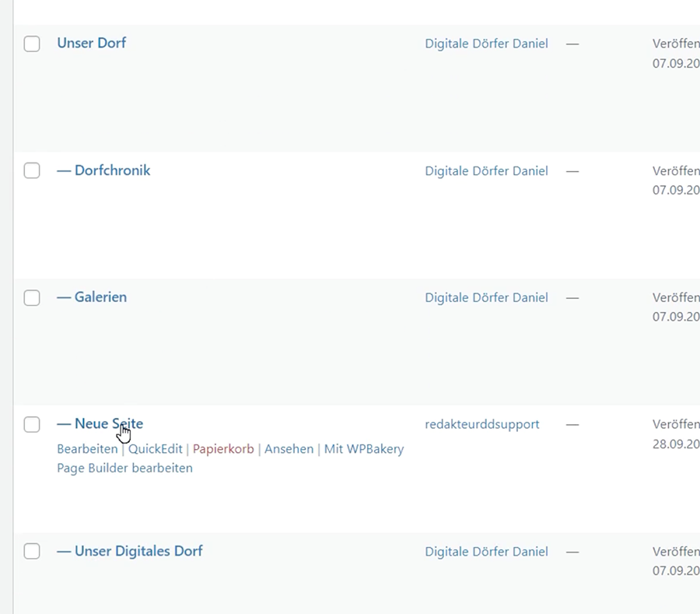Image resolution: width=700 pixels, height=614 pixels.
Task: Select the Dorfchronik row checkbox
Action: point(32,170)
